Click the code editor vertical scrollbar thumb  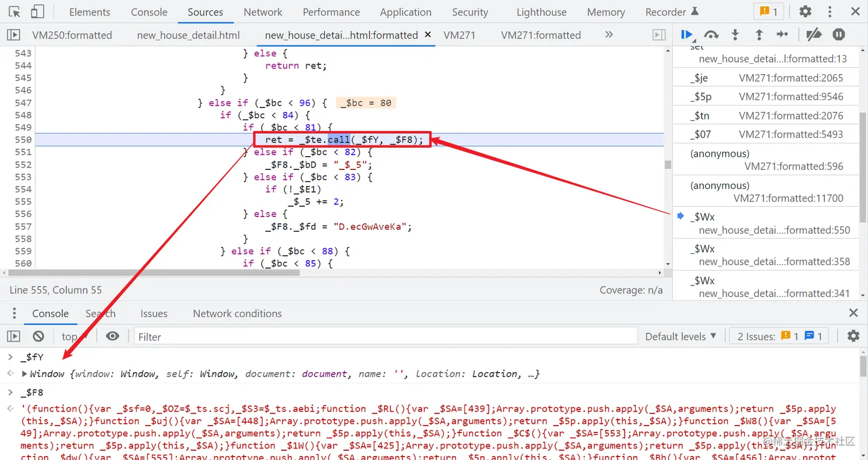coord(668,165)
